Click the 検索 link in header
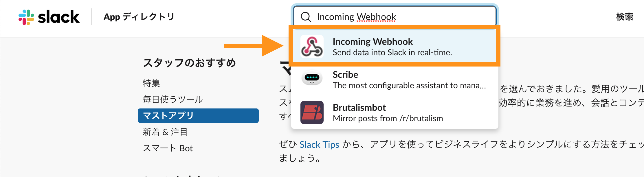The image size is (644, 177). point(625,17)
